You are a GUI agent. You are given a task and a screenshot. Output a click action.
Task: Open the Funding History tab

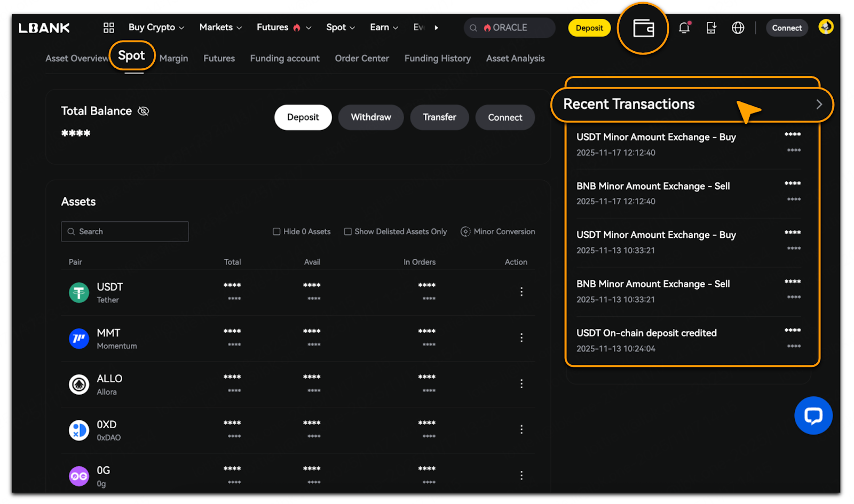[437, 59]
